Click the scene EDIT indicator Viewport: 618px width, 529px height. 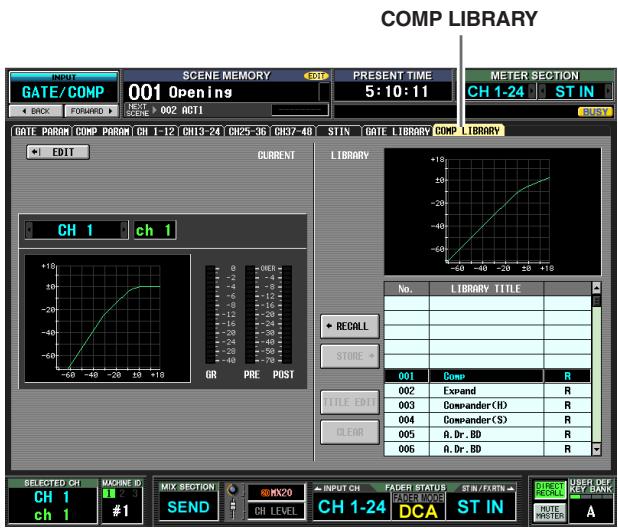click(316, 76)
